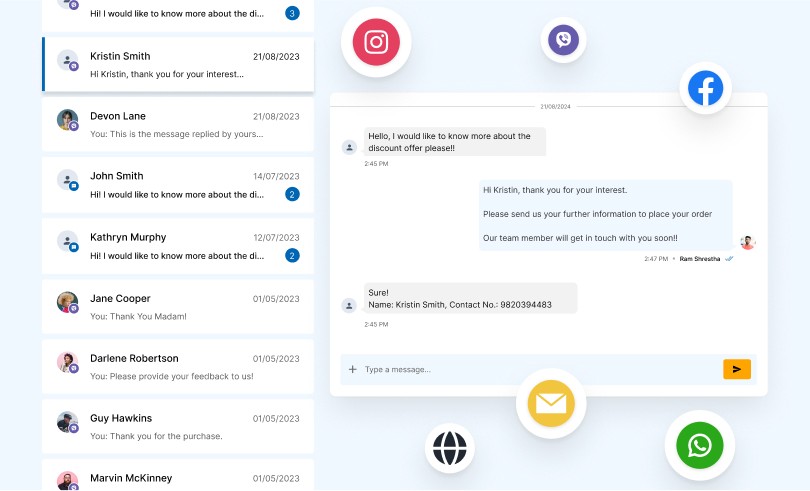
Task: Click the website globe icon
Action: click(449, 448)
